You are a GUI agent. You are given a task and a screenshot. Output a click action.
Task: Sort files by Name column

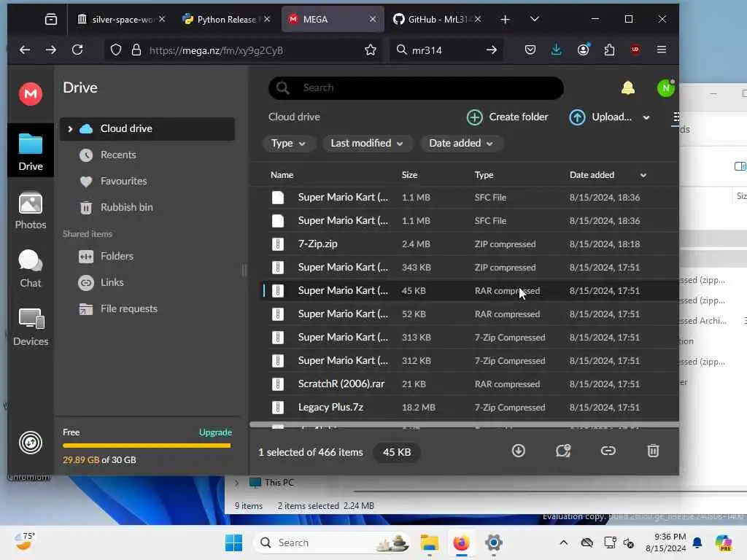point(282,175)
